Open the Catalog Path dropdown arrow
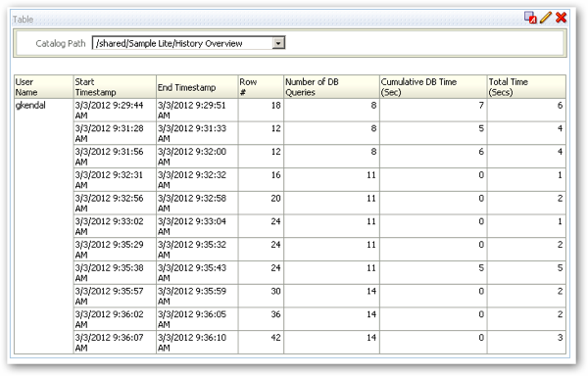 tap(278, 43)
